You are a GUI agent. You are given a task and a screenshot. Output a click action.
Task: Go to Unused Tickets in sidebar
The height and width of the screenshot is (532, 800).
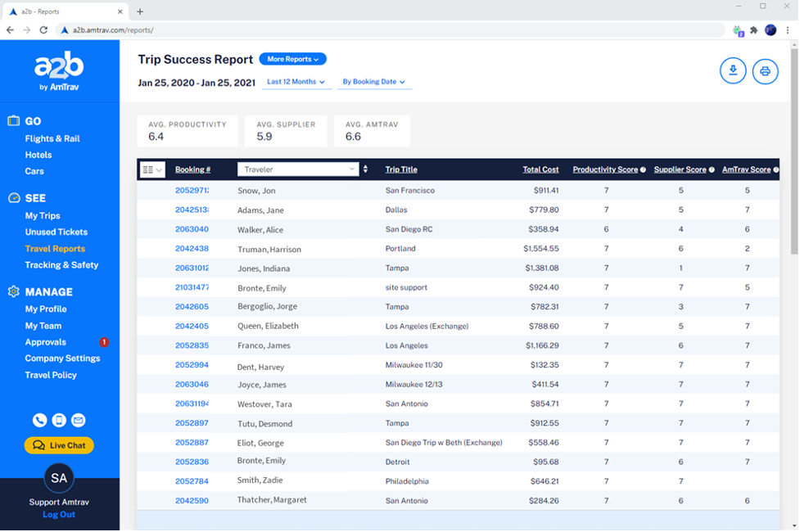[x=56, y=232]
